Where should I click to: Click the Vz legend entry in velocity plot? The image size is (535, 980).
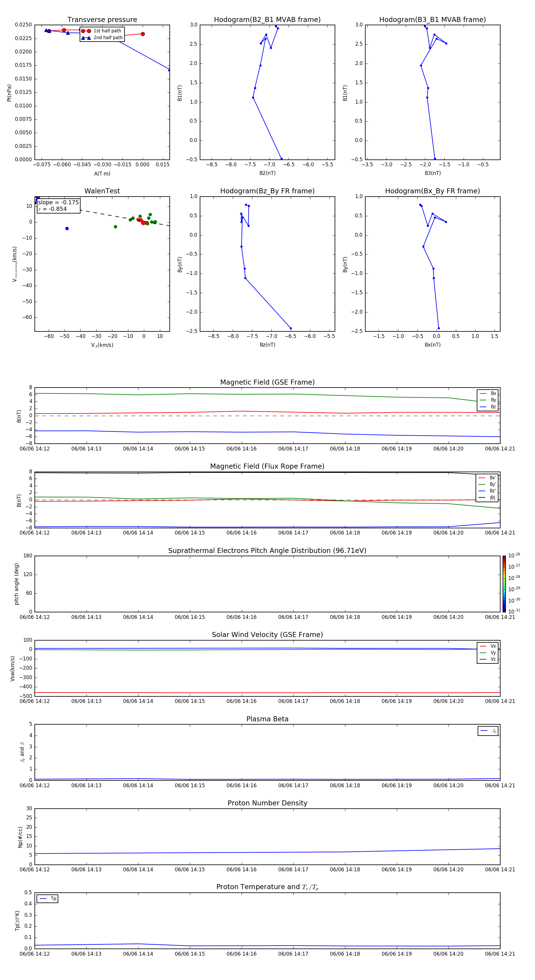click(488, 659)
